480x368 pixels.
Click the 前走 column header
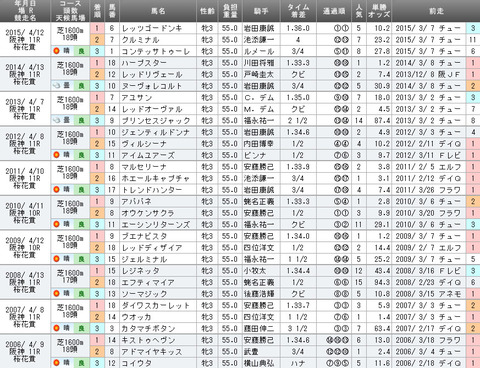click(436, 11)
